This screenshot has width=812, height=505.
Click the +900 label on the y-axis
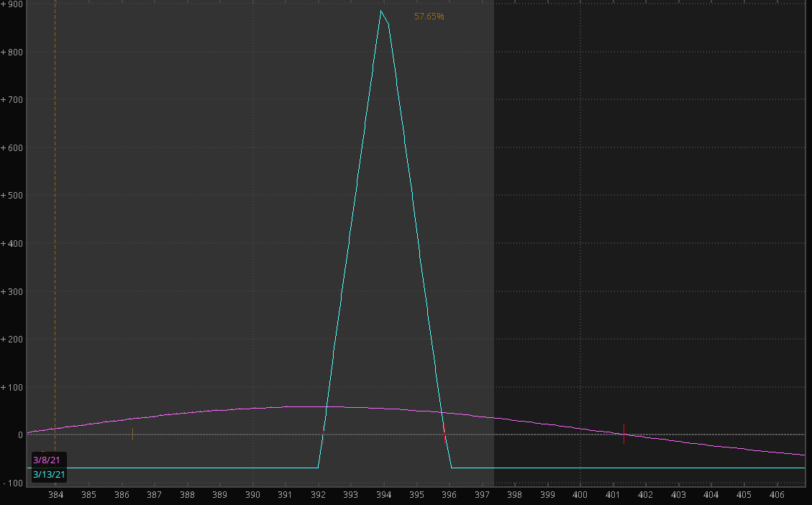click(x=12, y=4)
